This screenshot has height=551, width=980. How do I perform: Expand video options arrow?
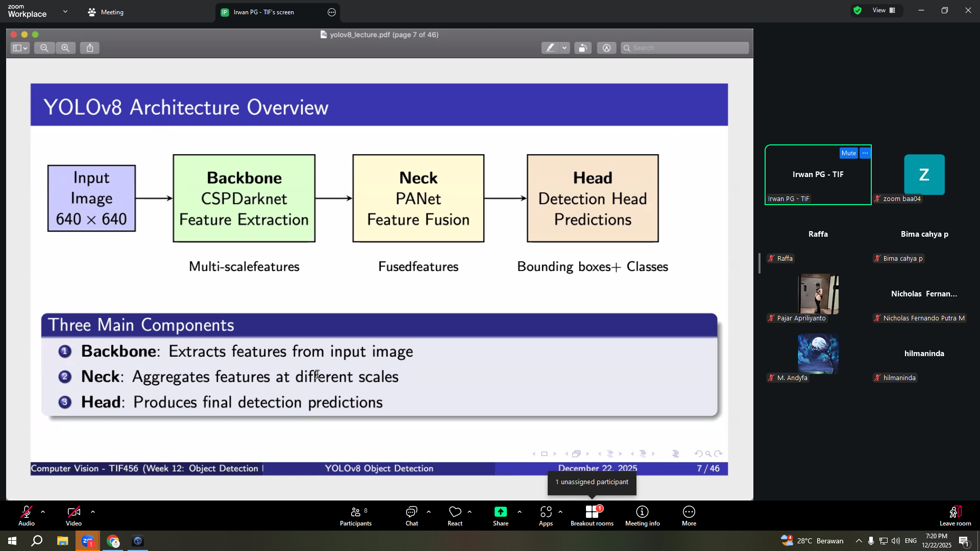pos(93,512)
